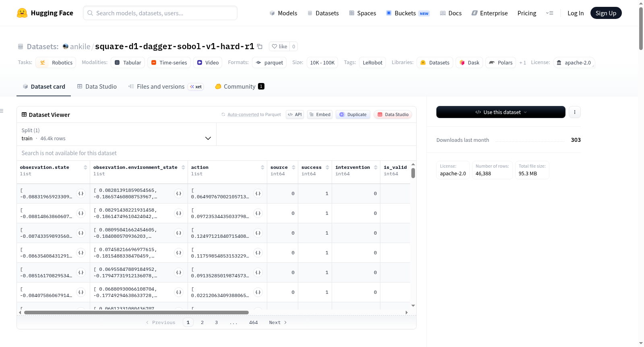Viewport: 644px width, 347px height.
Task: Click the ankile author link
Action: [80, 46]
